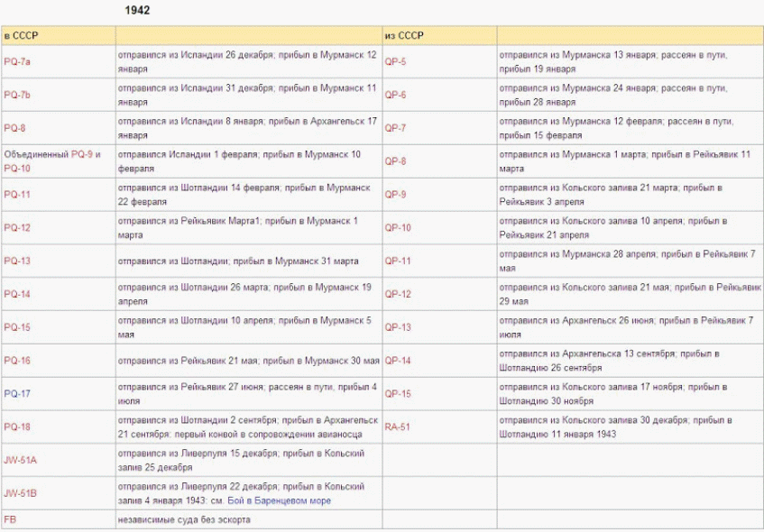Open the PQ-15 convoy link
Image resolution: width=764 pixels, height=532 pixels.
[x=17, y=327]
